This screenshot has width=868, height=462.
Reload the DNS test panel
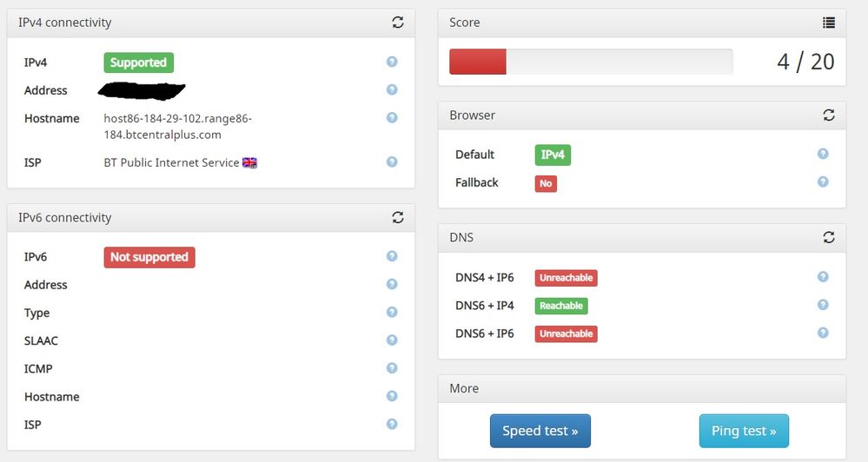coord(829,237)
